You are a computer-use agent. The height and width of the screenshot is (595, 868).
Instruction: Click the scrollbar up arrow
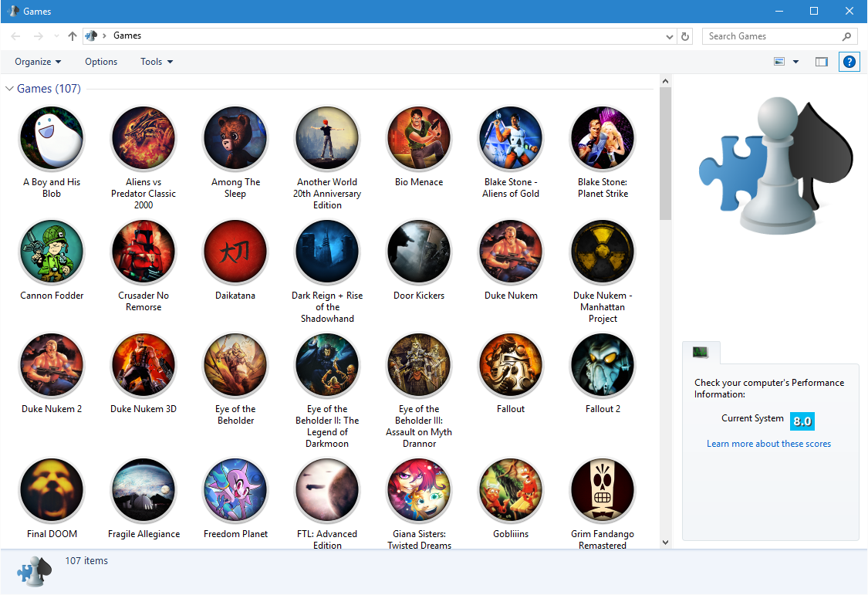point(665,81)
